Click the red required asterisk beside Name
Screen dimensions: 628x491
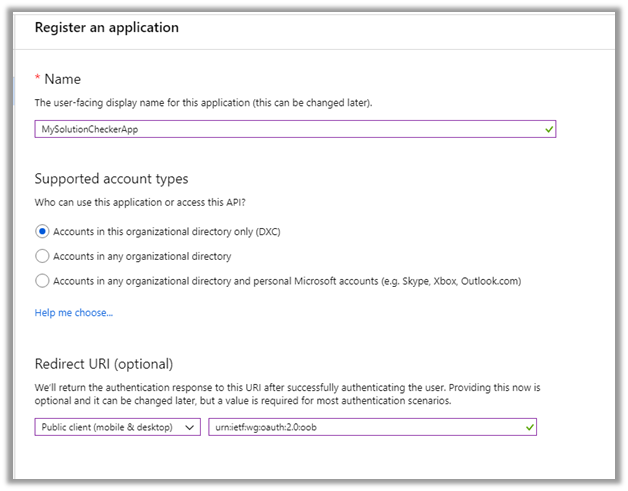point(38,80)
